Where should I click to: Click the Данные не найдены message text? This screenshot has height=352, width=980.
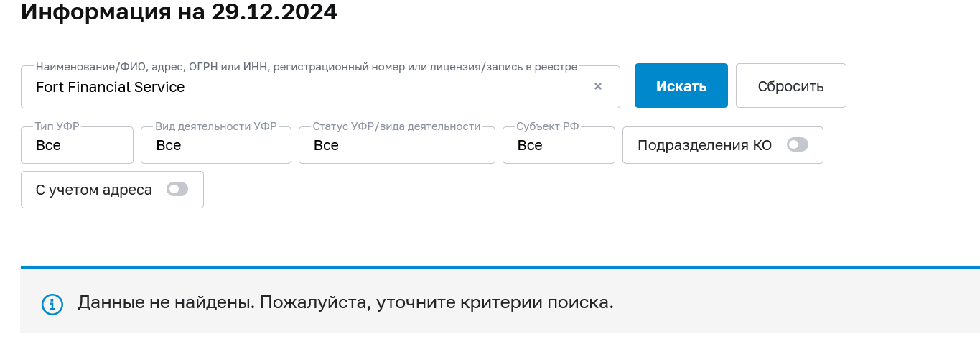click(345, 302)
